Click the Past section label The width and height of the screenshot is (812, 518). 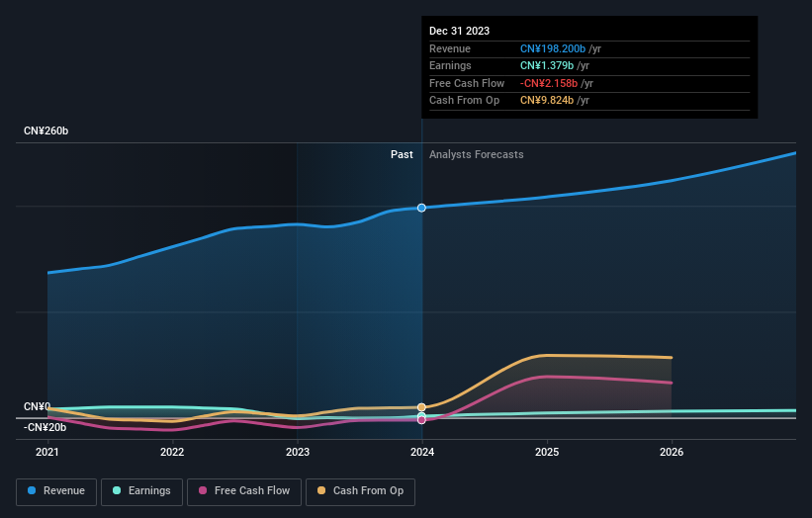[402, 154]
